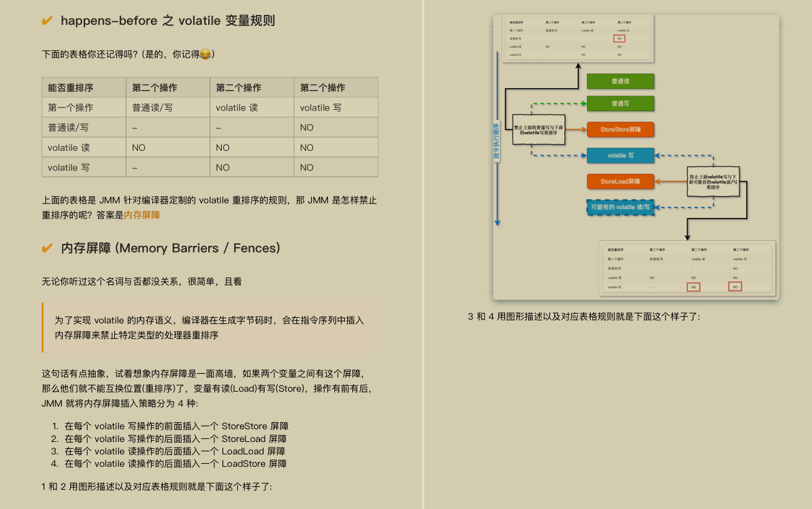Open the orange 内存屏障 link
Image resolution: width=812 pixels, height=509 pixels.
[x=142, y=215]
